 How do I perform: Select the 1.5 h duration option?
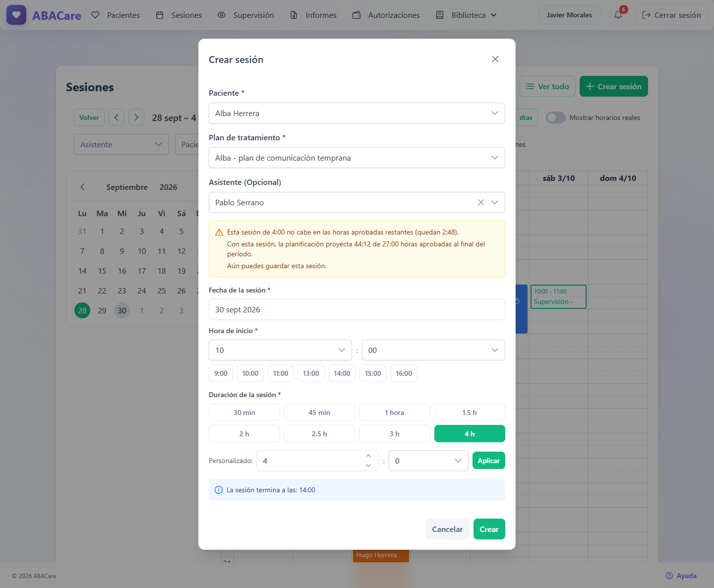[470, 412]
